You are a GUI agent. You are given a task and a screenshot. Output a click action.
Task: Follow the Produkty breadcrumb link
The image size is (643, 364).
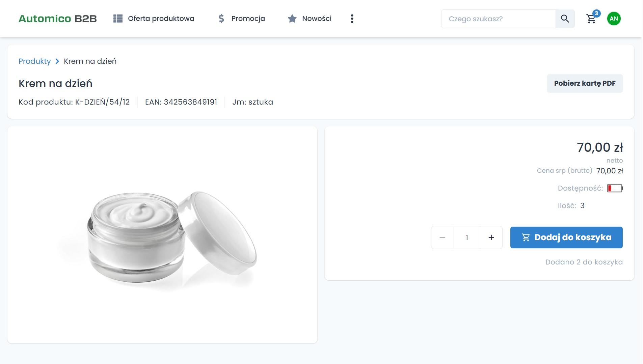pyautogui.click(x=34, y=61)
